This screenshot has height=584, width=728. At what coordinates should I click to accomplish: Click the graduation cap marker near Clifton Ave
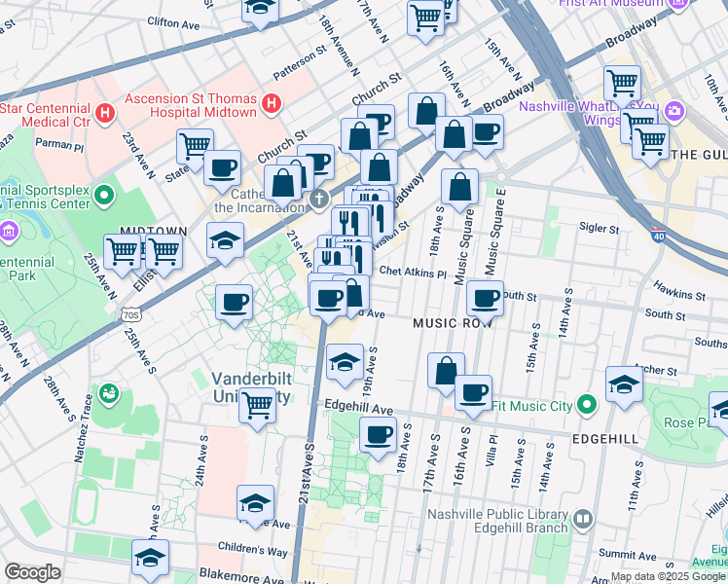260,10
